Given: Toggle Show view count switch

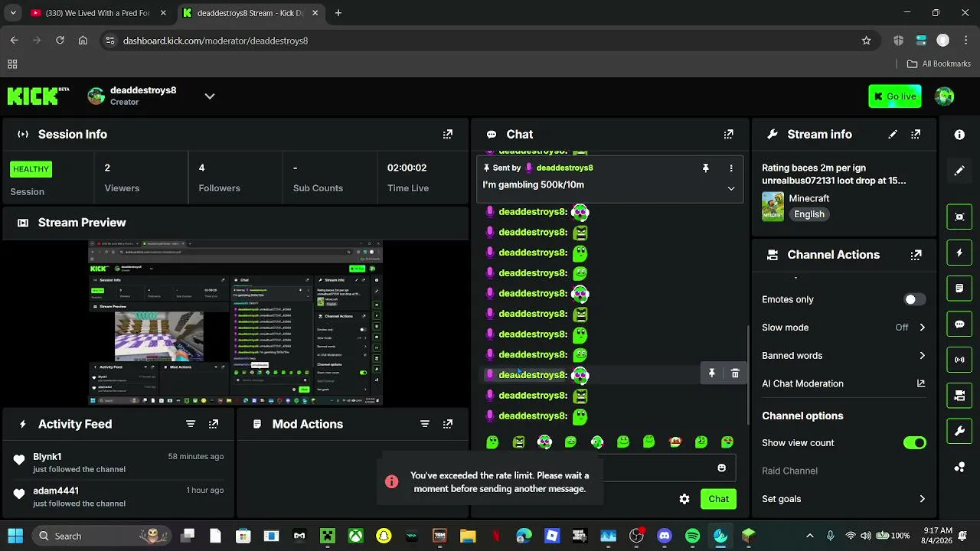Looking at the screenshot, I should click(x=914, y=443).
